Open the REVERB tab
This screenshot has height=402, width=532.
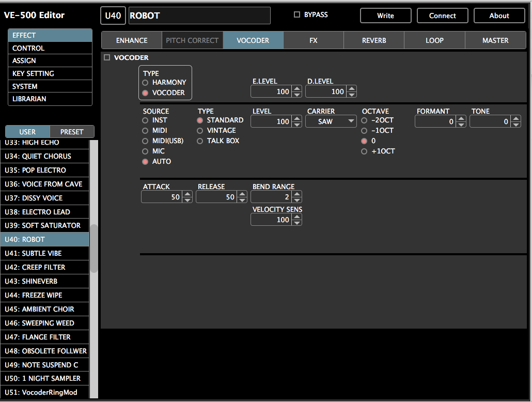click(x=373, y=39)
